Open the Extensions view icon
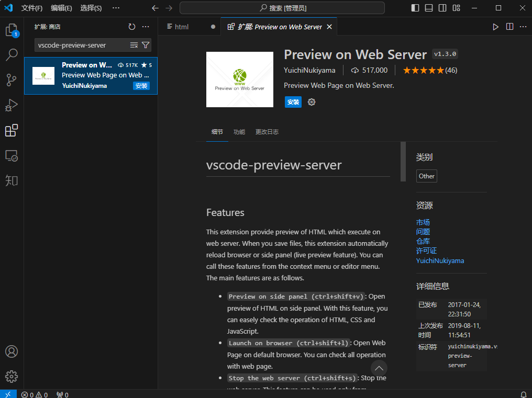Screen dimensions: 532x398 pos(12,130)
